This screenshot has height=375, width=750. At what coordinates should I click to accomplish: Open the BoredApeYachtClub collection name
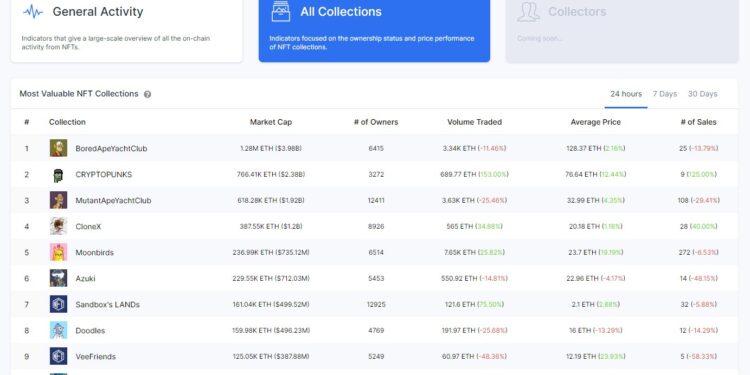pos(111,149)
